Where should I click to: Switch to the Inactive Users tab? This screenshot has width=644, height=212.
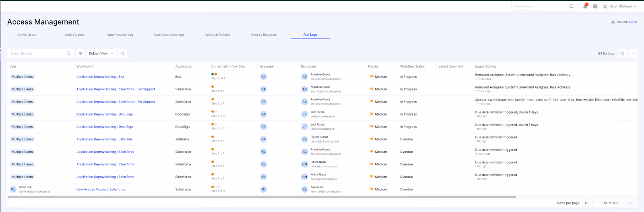click(73, 35)
